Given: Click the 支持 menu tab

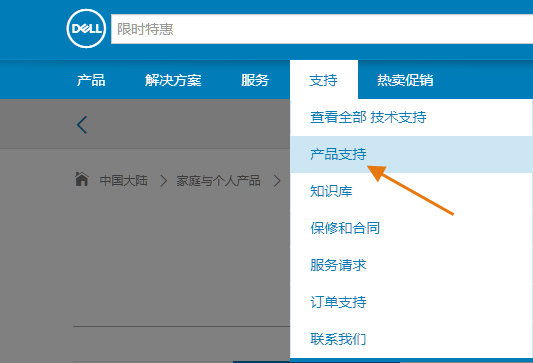Looking at the screenshot, I should click(324, 80).
